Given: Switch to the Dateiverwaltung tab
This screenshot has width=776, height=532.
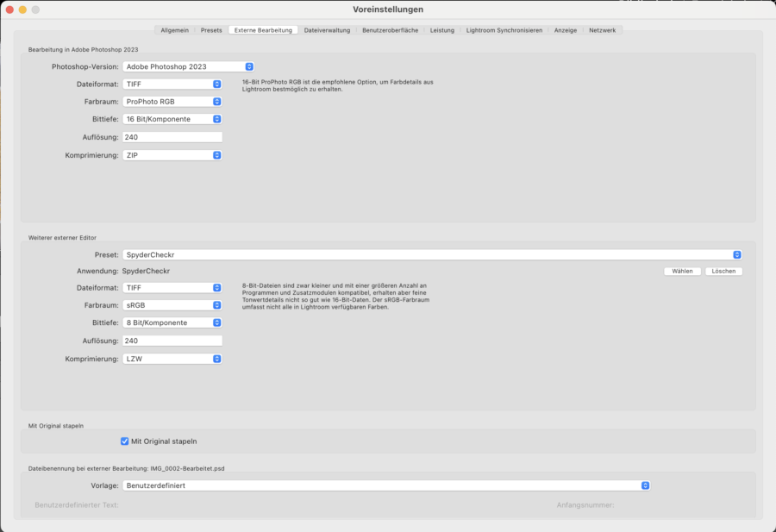Looking at the screenshot, I should tap(326, 28).
